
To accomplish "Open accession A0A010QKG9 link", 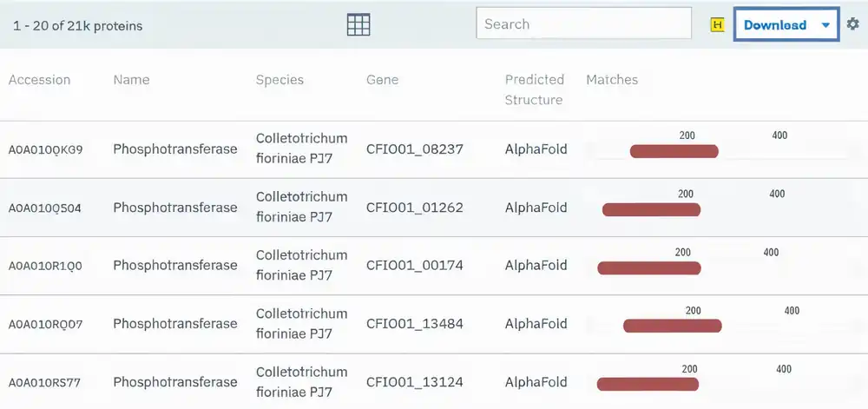I will point(46,149).
